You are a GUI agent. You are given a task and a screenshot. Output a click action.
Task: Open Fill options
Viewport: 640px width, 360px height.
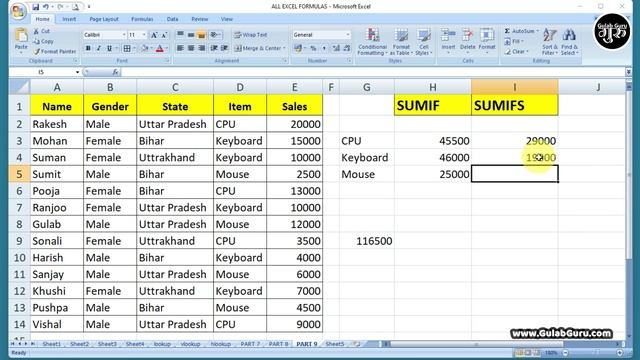[515, 41]
